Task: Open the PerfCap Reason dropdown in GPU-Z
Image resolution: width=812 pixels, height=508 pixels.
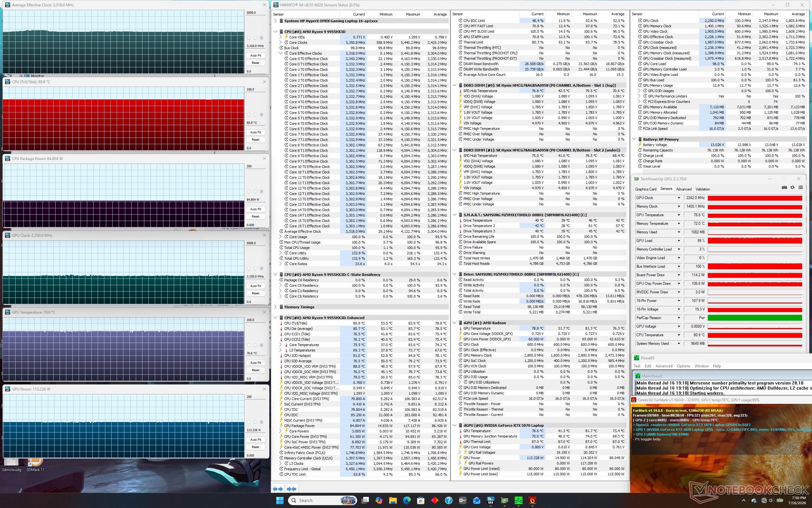Action: [679, 318]
